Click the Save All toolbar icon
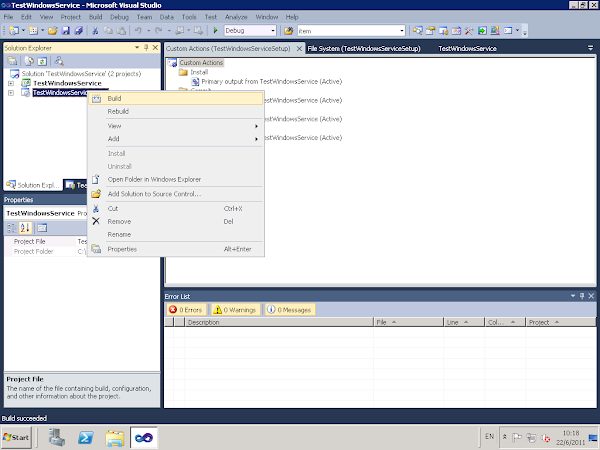The width and height of the screenshot is (600, 450). tap(79, 30)
